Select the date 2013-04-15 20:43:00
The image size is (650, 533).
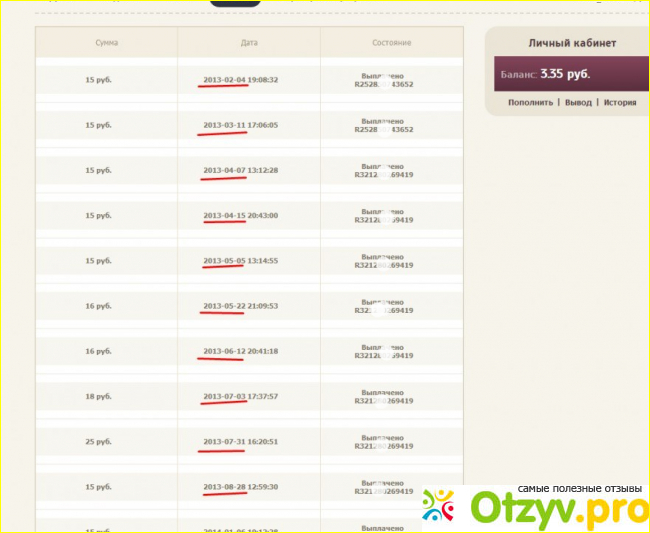point(240,215)
